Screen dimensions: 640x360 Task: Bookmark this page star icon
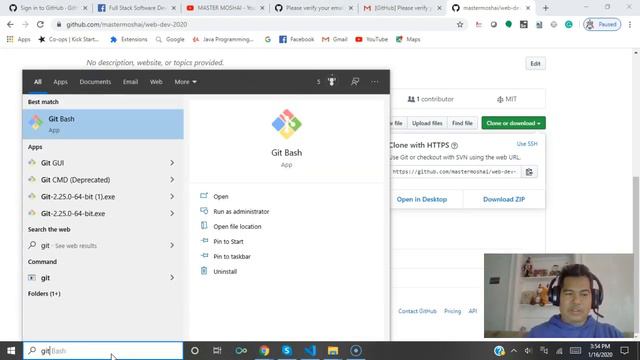[x=460, y=24]
